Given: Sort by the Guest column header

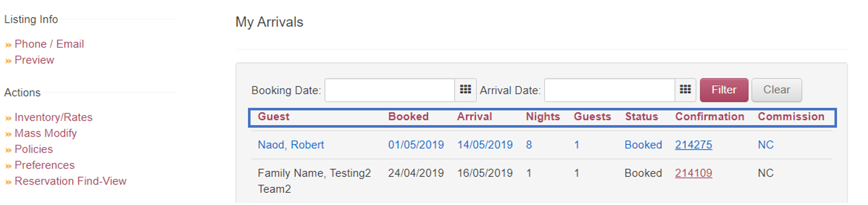Looking at the screenshot, I should (x=273, y=116).
